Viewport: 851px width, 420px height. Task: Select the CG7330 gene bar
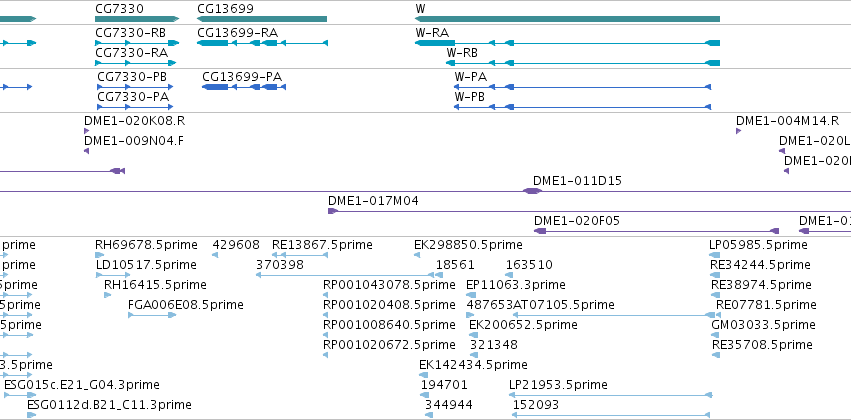137,19
